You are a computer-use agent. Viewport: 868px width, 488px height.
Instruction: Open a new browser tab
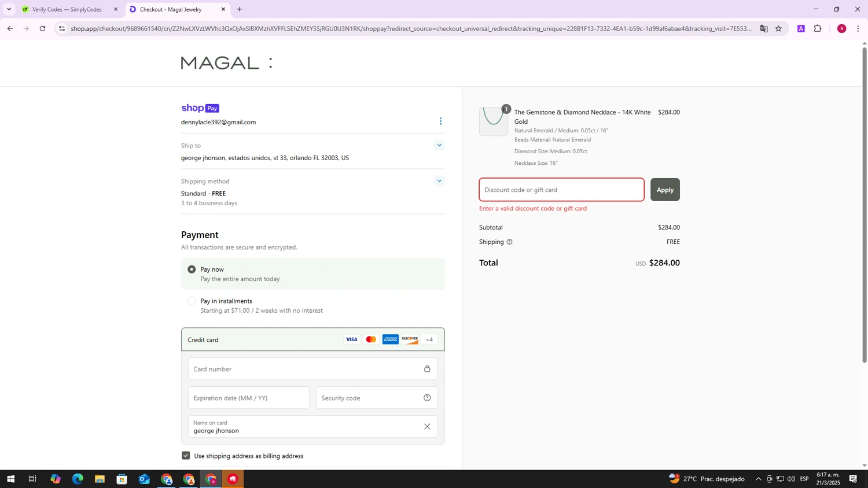pos(240,9)
